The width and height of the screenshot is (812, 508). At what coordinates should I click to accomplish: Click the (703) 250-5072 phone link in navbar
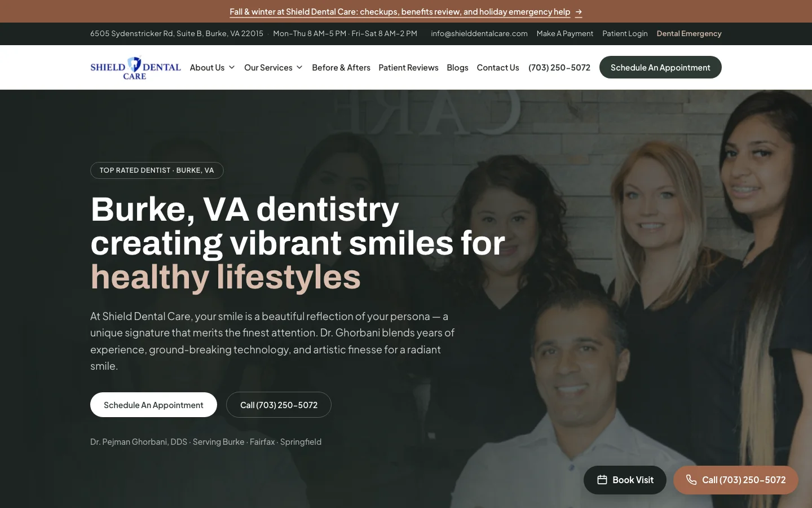[x=559, y=68]
